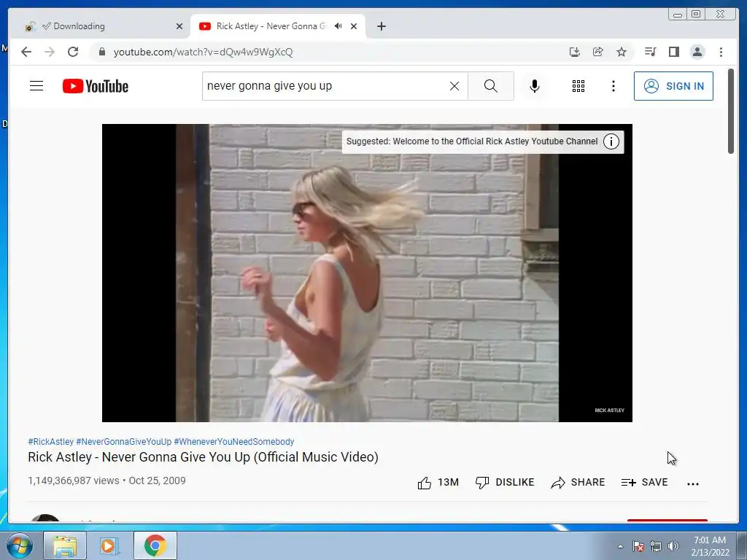Open the YouTube apps grid
The height and width of the screenshot is (560, 747).
point(578,86)
